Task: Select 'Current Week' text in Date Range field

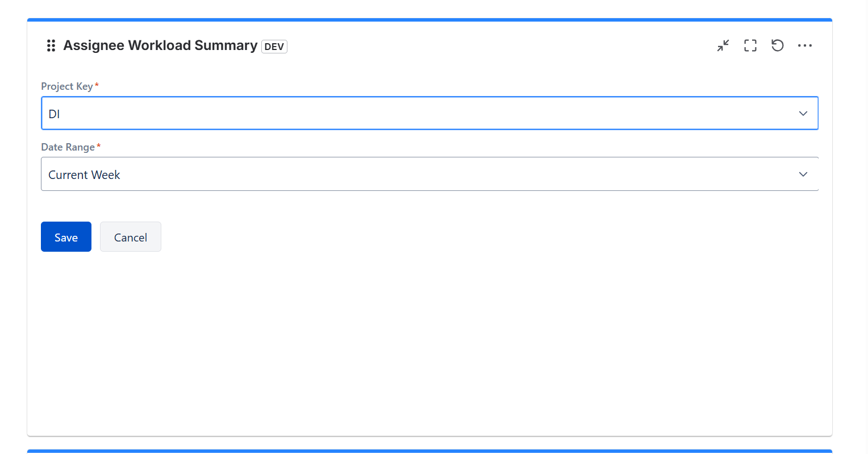Action: click(x=84, y=174)
